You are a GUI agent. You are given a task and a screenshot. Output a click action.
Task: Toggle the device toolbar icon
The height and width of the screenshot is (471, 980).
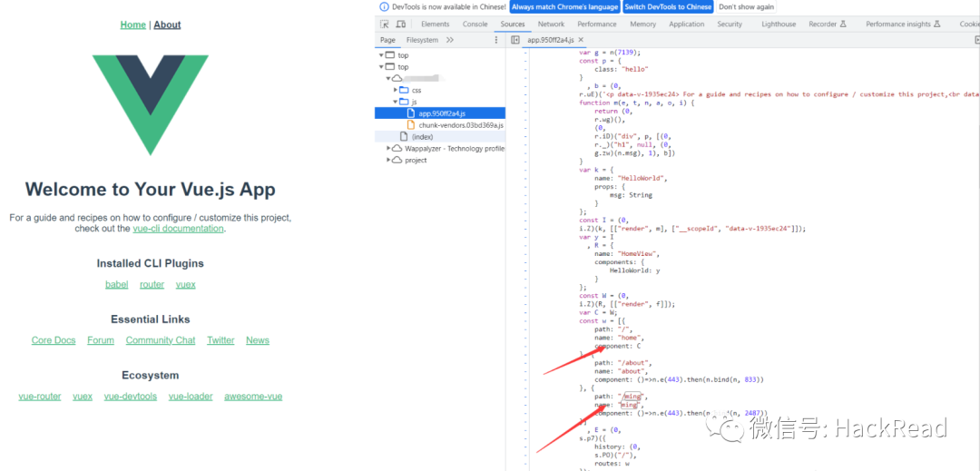[401, 25]
